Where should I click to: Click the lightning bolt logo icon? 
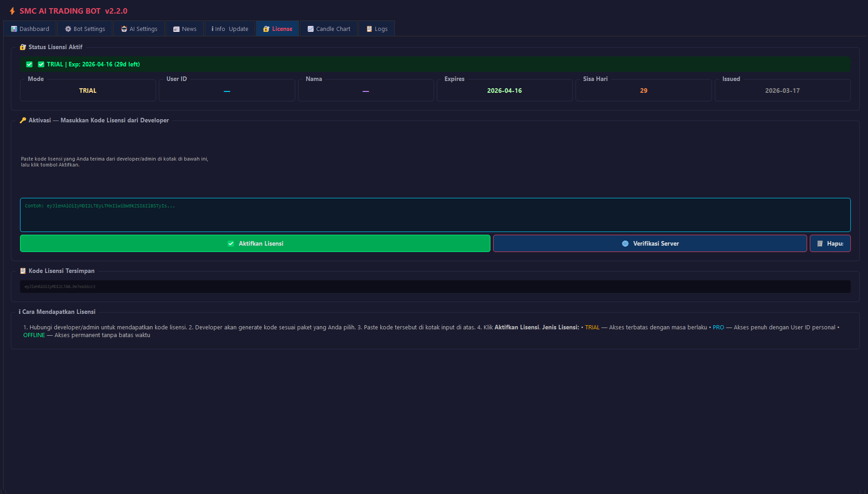[x=12, y=11]
